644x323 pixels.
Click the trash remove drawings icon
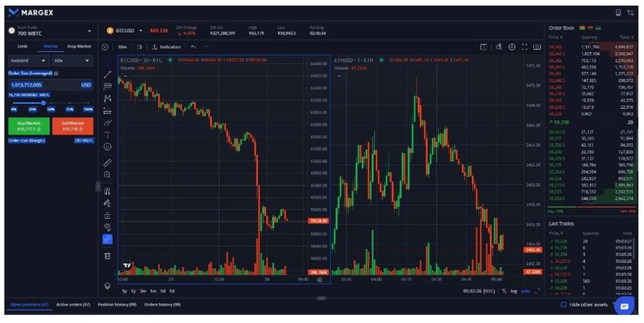pos(108,256)
